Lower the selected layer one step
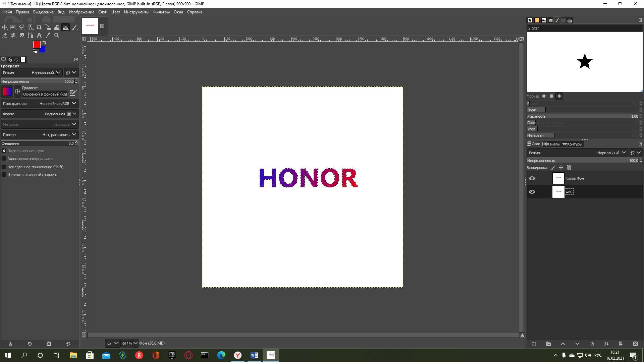Image resolution: width=644 pixels, height=362 pixels. point(577,344)
